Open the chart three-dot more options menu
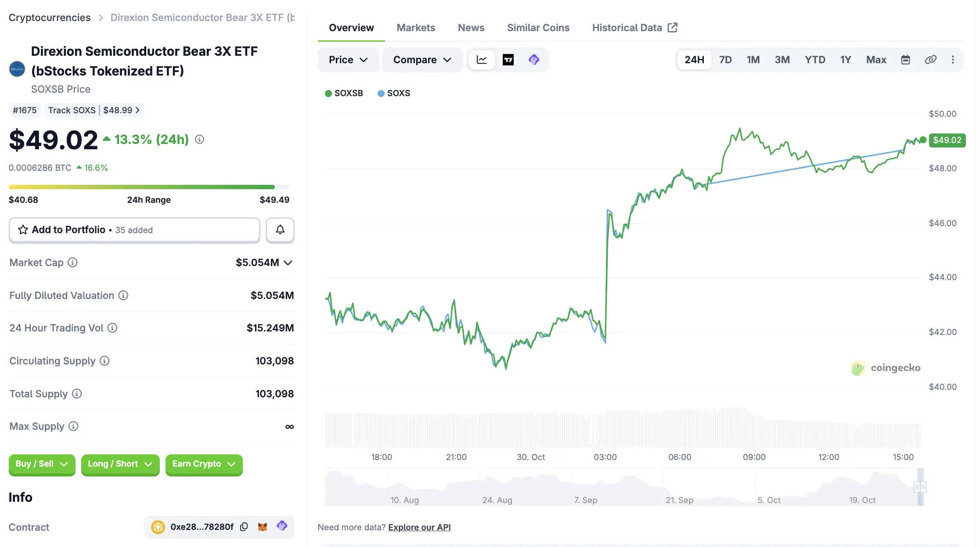The height and width of the screenshot is (547, 980). pyautogui.click(x=953, y=60)
